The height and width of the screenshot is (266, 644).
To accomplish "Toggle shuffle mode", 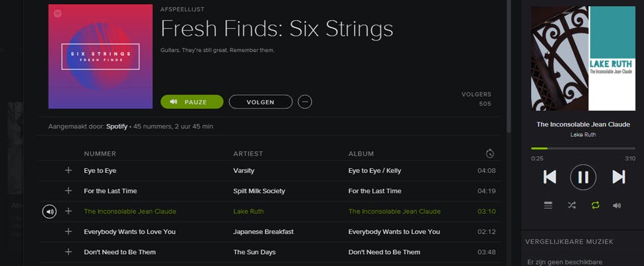I will pyautogui.click(x=572, y=205).
